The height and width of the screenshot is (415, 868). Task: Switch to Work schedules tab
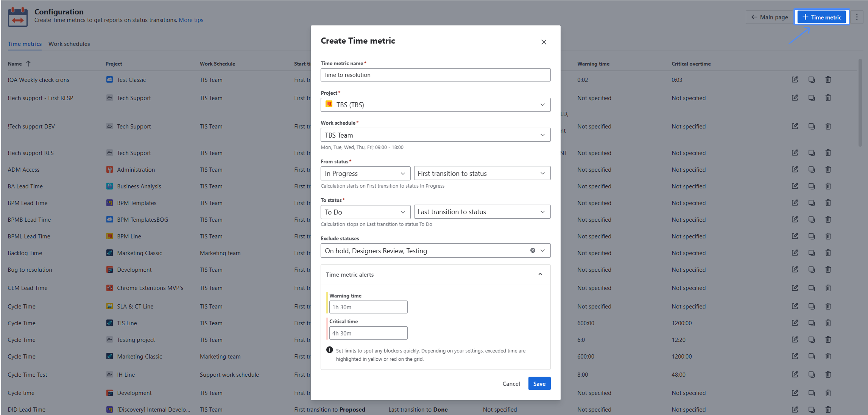pyautogui.click(x=69, y=44)
